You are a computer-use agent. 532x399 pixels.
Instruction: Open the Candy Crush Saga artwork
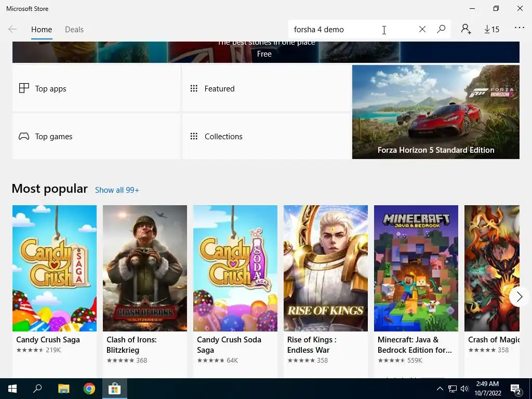pyautogui.click(x=55, y=268)
